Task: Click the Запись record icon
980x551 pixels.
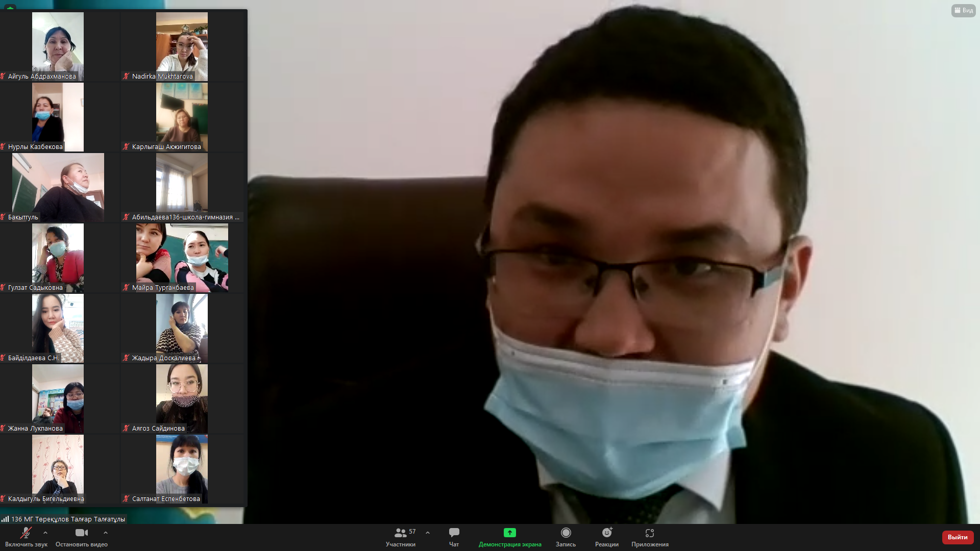Action: 566,533
